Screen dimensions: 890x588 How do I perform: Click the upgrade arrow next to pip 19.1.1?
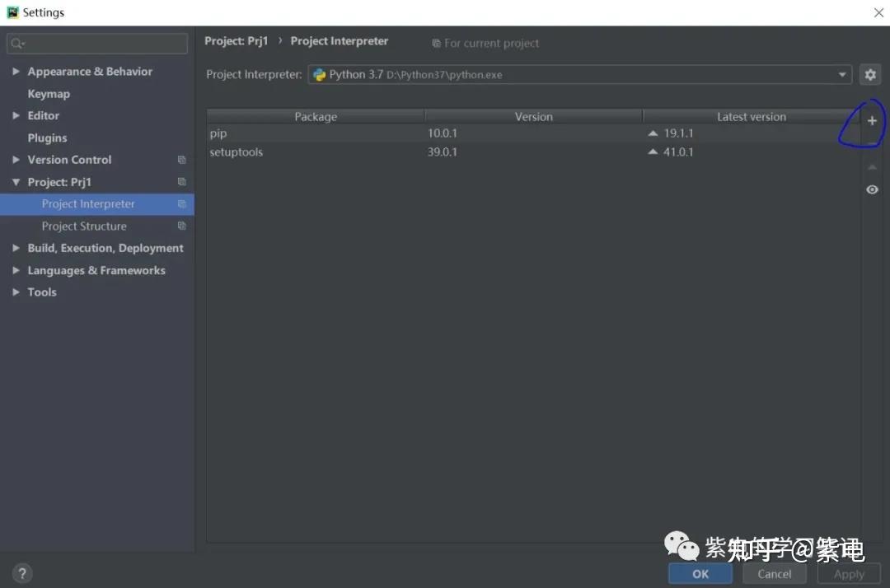click(x=653, y=133)
